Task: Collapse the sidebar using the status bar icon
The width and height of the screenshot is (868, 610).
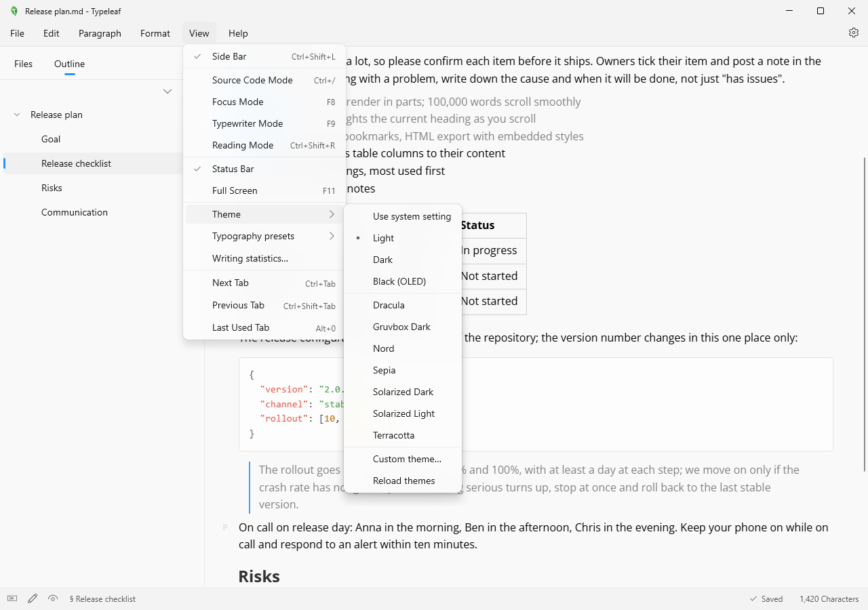Action: click(12, 598)
